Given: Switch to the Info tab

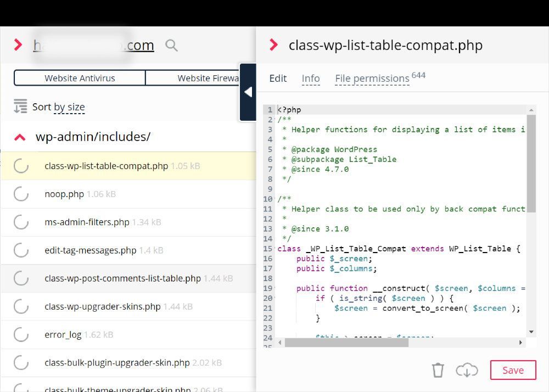Looking at the screenshot, I should tap(311, 79).
